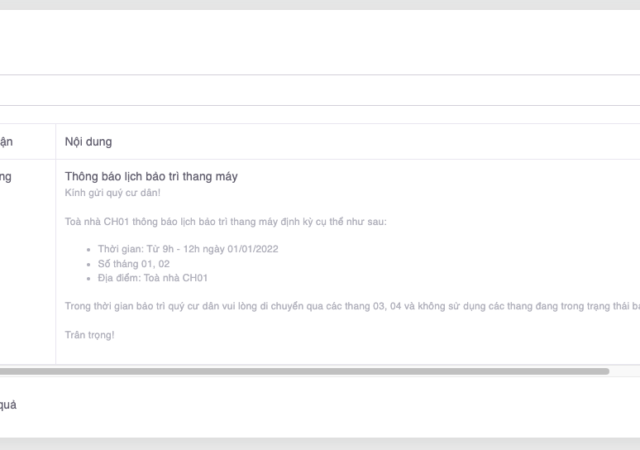Image resolution: width=640 pixels, height=450 pixels.
Task: Click the cut-off left cell beside the notification title
Action: (6, 177)
